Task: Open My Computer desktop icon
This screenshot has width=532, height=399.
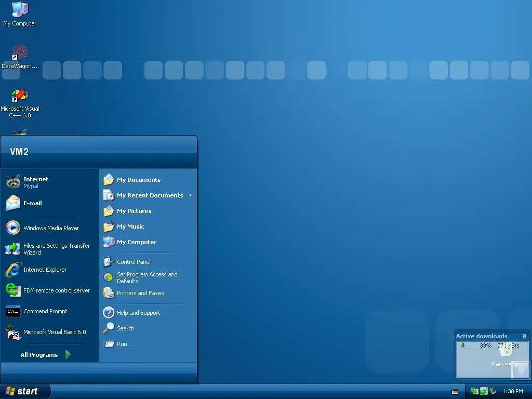Action: (20, 14)
